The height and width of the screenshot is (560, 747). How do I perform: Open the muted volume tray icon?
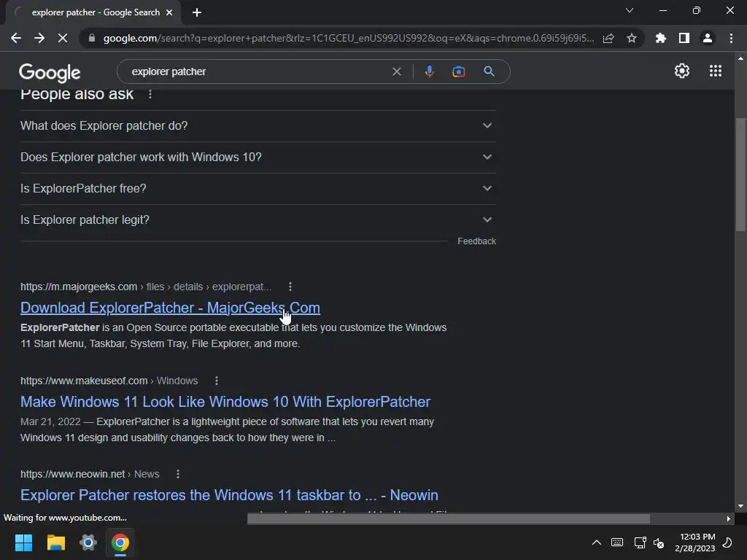pyautogui.click(x=659, y=542)
